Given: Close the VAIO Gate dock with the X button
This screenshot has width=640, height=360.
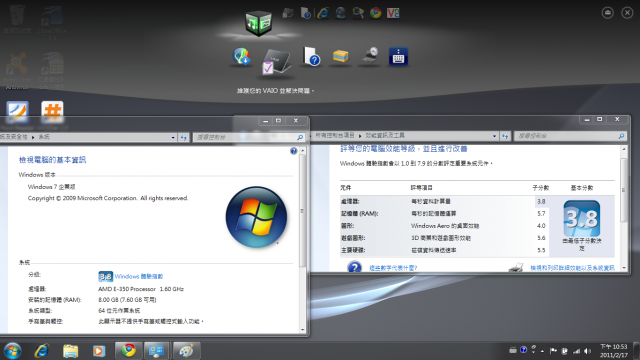Looking at the screenshot, I should 627,13.
